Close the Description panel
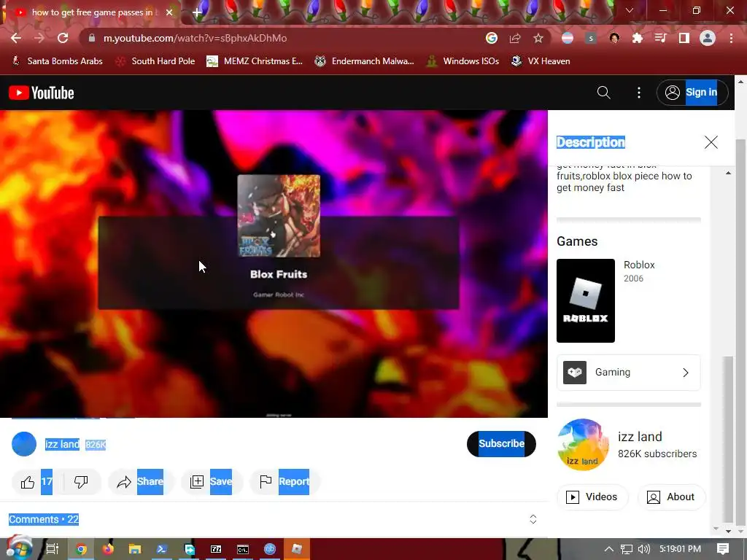 click(x=711, y=142)
